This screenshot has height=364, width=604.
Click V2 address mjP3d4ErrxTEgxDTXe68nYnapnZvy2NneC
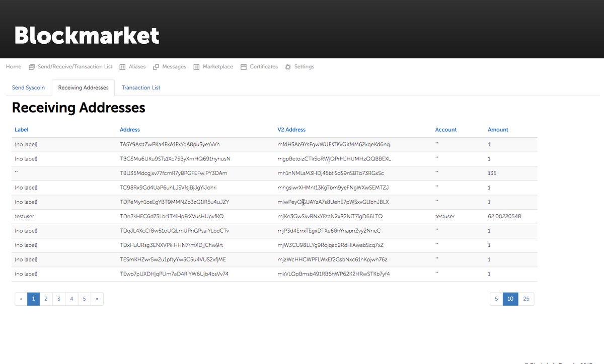coord(329,231)
